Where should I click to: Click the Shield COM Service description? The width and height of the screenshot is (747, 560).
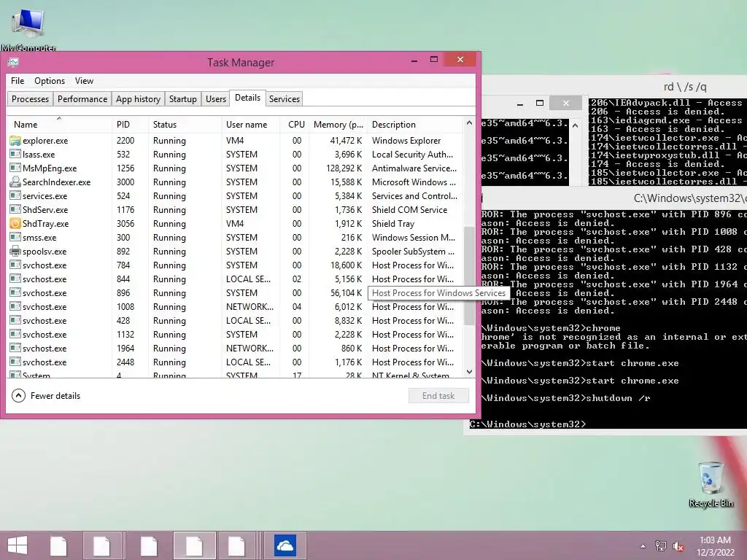(410, 209)
